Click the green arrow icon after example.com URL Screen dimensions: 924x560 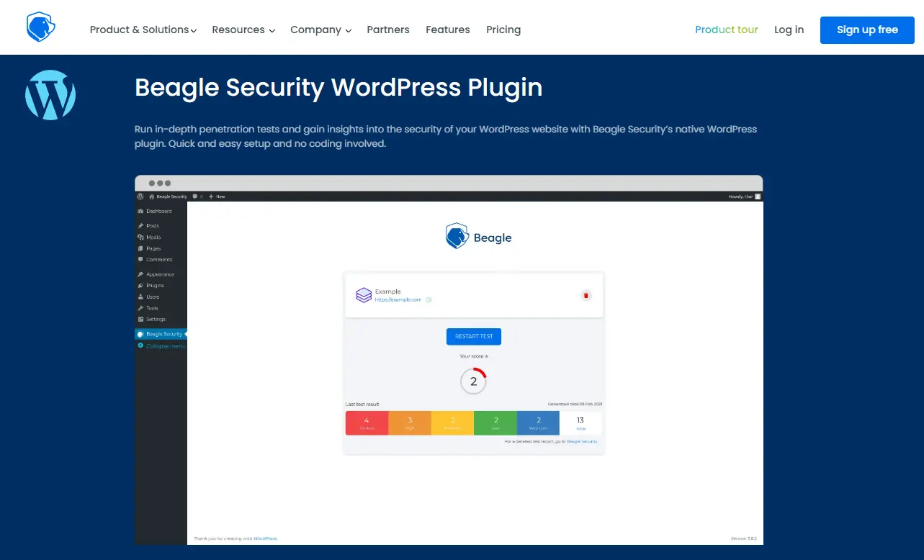429,299
